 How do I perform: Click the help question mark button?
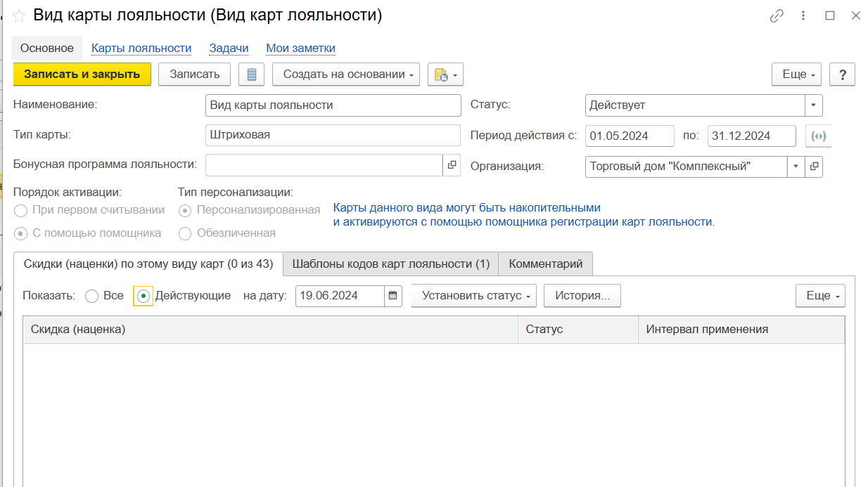point(842,74)
